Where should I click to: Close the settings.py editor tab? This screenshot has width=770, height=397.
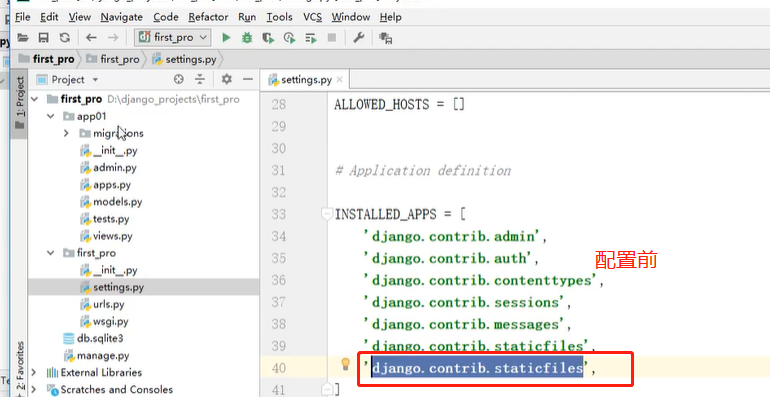click(x=340, y=80)
